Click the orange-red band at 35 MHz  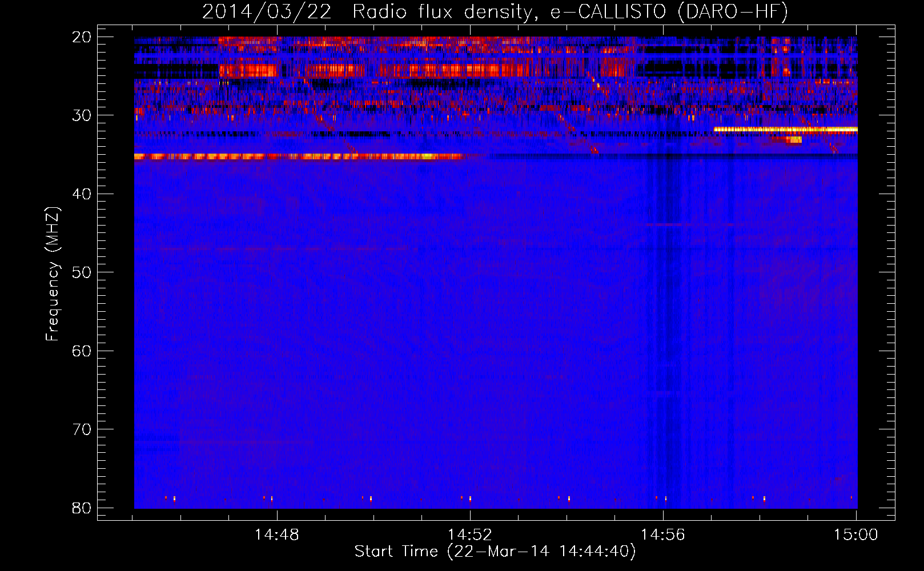point(298,156)
